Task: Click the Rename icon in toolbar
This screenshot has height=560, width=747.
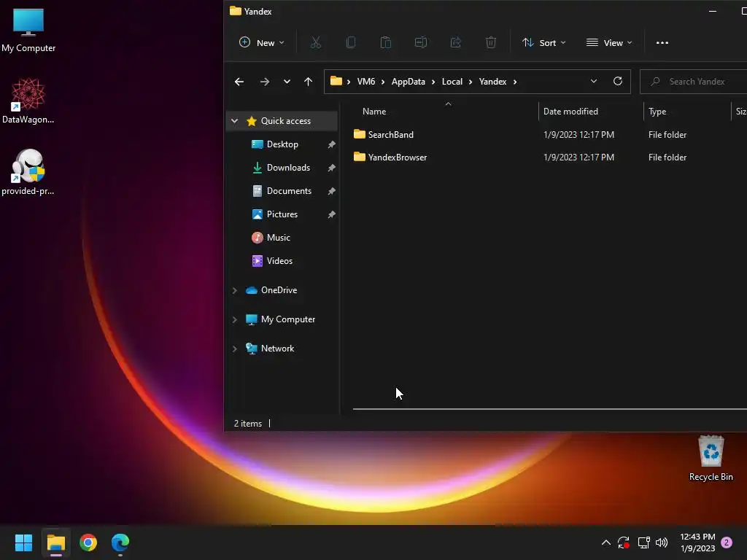Action: click(x=421, y=43)
